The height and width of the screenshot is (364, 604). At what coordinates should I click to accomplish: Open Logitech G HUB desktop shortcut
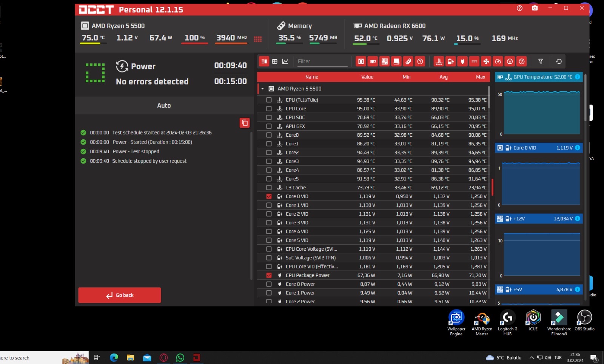pos(507,323)
